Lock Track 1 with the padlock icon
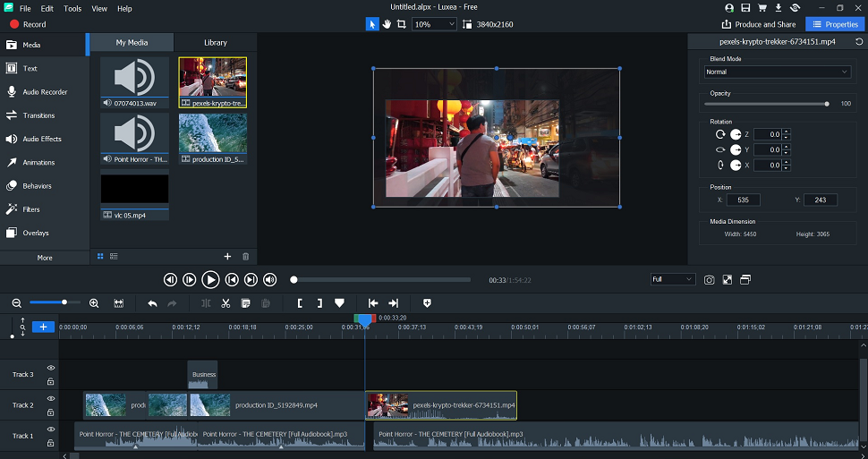This screenshot has height=459, width=868. click(51, 443)
